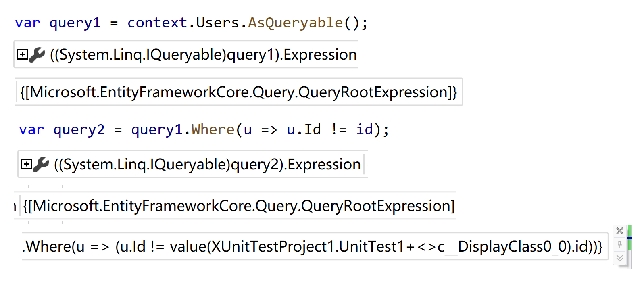Viewport: 644px width, 288px height.
Task: Click context identifier in first code line
Action: 157,23
